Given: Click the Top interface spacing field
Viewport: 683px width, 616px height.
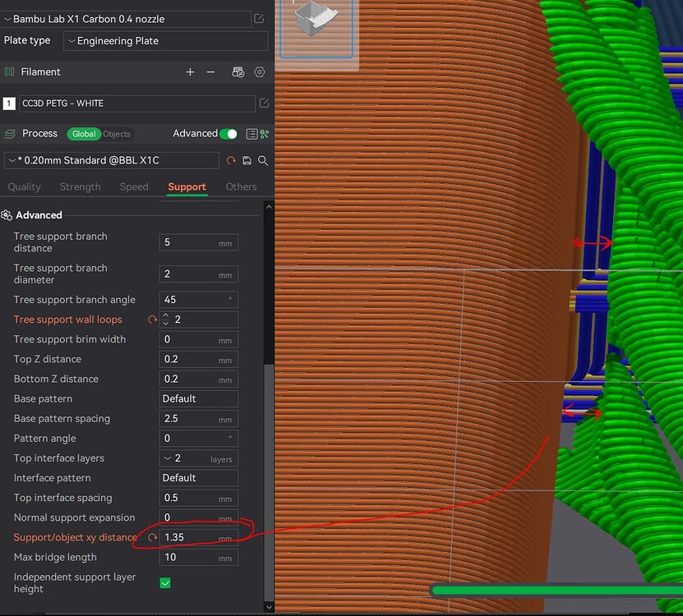Looking at the screenshot, I should point(199,498).
